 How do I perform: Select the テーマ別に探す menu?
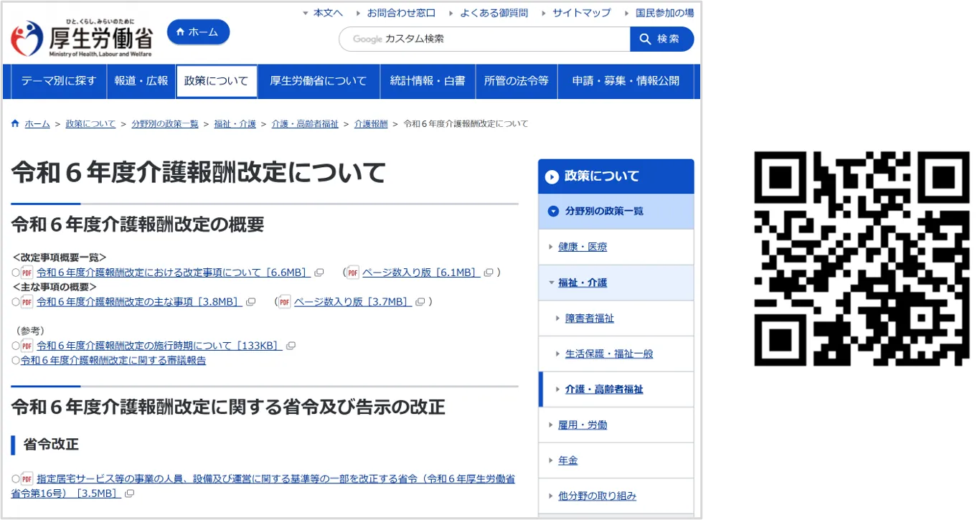coord(59,81)
